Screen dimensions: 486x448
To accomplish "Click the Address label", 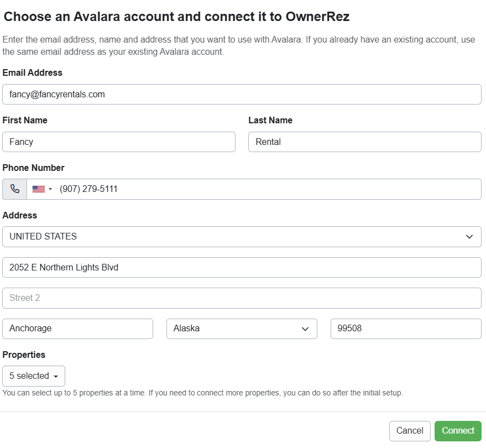I will click(x=19, y=215).
